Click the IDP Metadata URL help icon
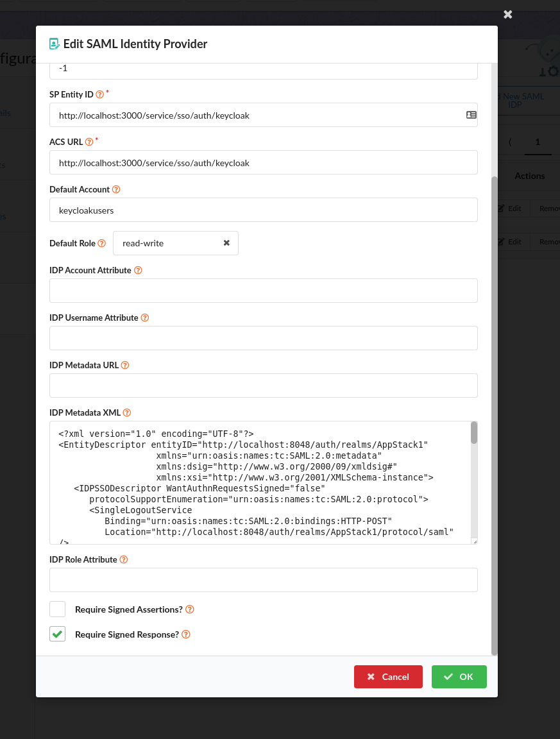This screenshot has height=739, width=560. click(x=124, y=365)
